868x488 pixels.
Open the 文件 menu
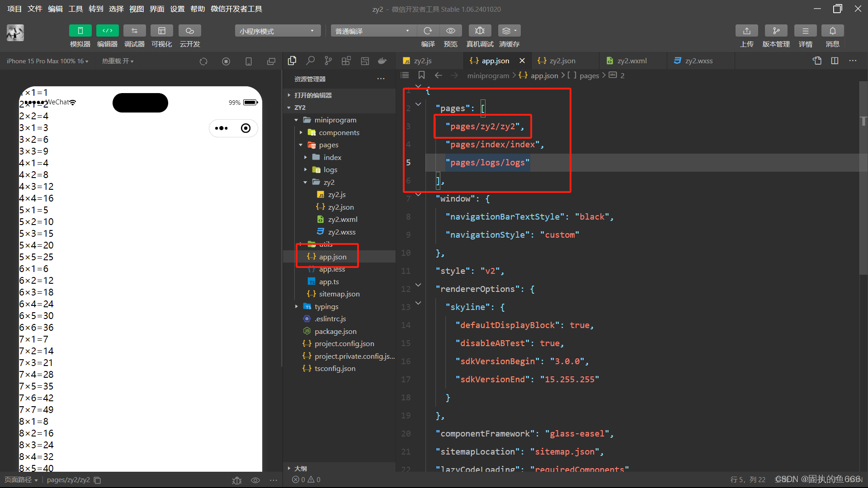(x=35, y=9)
